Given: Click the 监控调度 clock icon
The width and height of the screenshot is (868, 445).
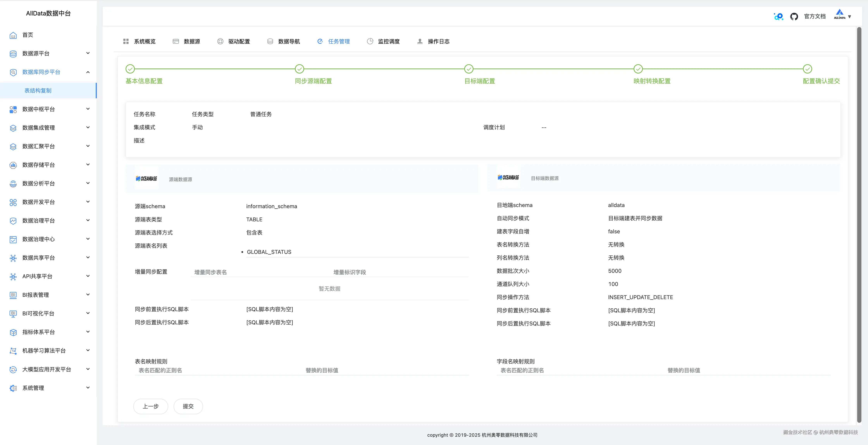Looking at the screenshot, I should [370, 41].
